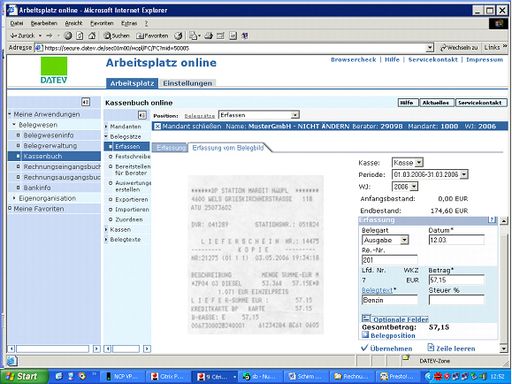Expand the Kassen section
This screenshot has width=512, height=384.
(x=106, y=229)
